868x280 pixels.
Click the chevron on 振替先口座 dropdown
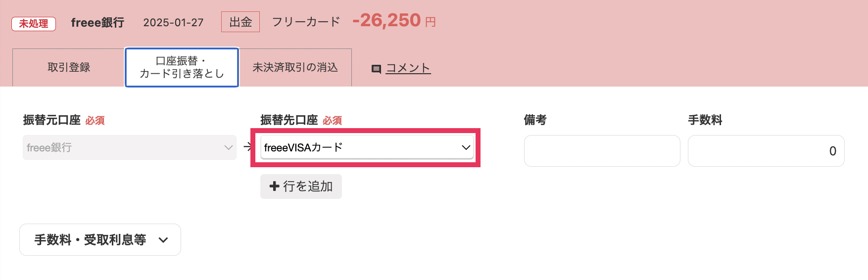tap(466, 147)
